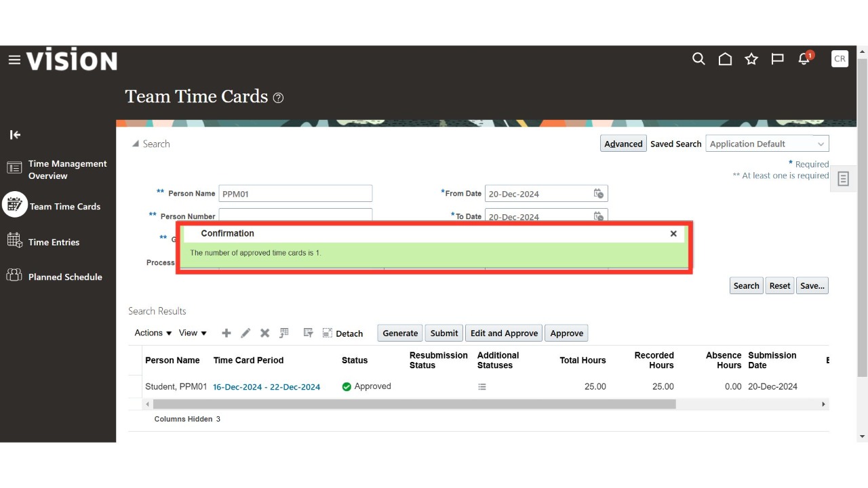The height and width of the screenshot is (488, 868).
Task: Open Planned Schedule in sidebar
Action: tap(54, 277)
